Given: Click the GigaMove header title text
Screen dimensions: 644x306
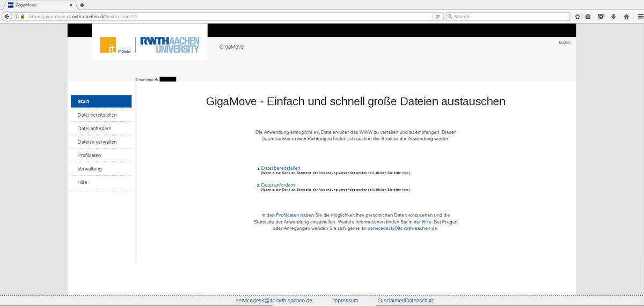Looking at the screenshot, I should point(231,47).
